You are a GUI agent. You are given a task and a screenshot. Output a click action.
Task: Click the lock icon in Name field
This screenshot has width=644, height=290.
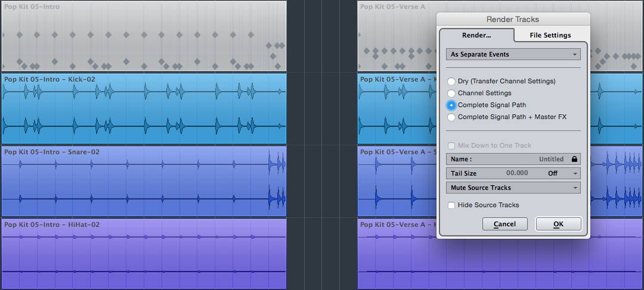574,159
